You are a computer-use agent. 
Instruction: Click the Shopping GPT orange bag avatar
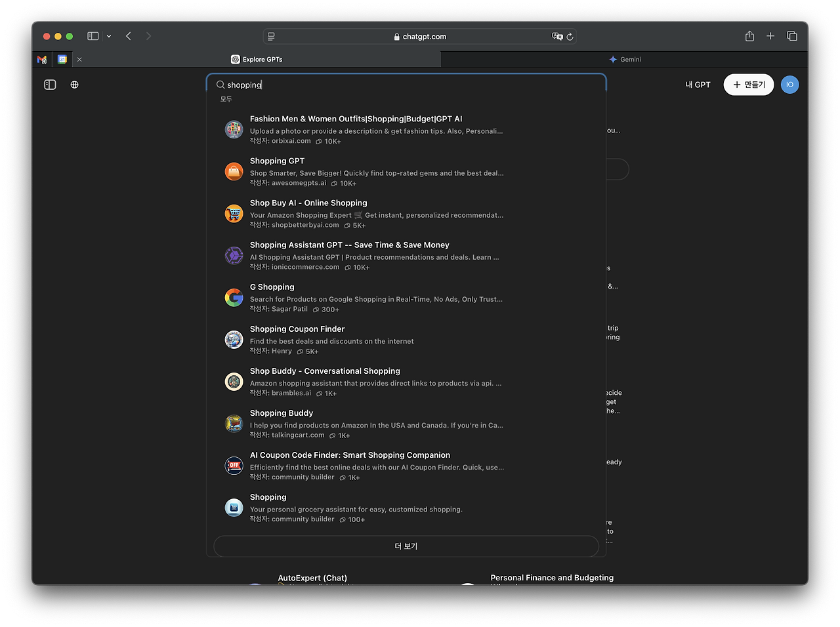(x=234, y=171)
